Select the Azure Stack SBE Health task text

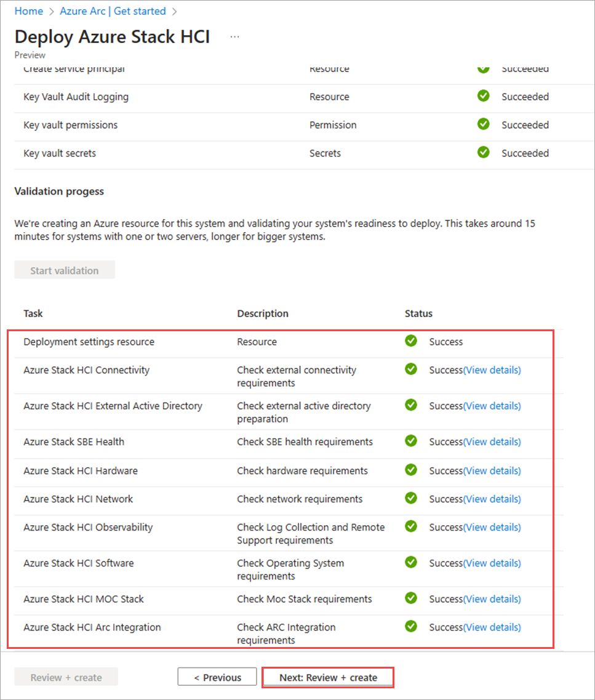[74, 442]
